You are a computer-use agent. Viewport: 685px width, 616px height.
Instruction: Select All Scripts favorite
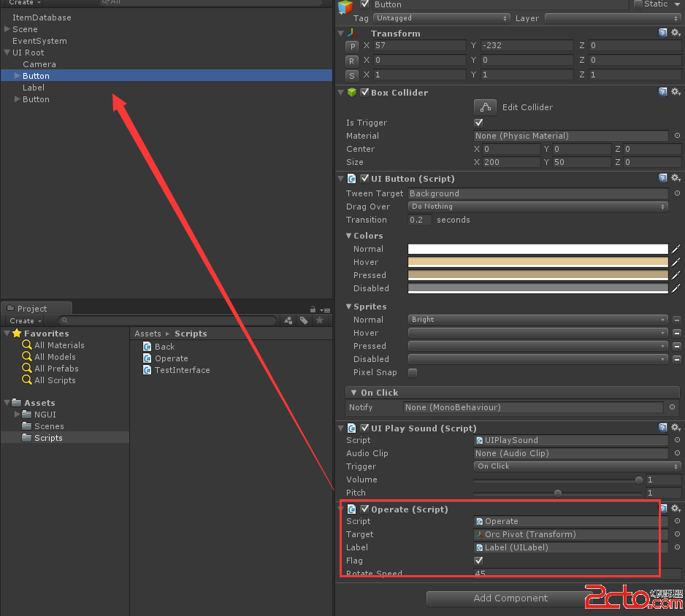[x=55, y=380]
